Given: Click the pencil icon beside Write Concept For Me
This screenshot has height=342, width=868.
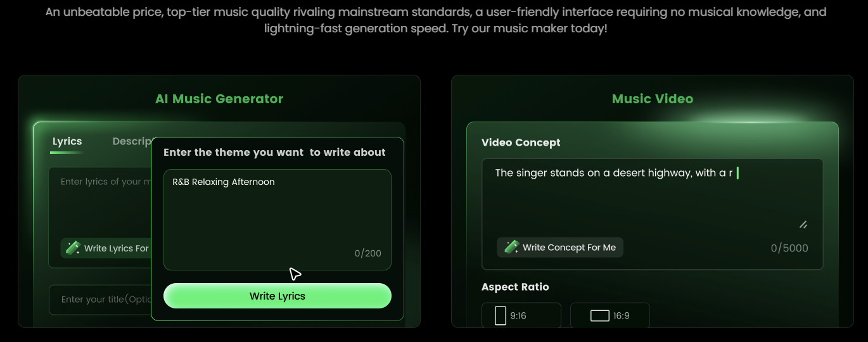Looking at the screenshot, I should click(x=511, y=247).
